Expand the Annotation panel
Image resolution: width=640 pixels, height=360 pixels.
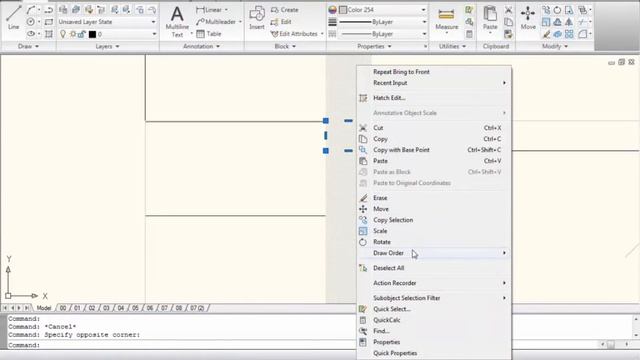click(x=201, y=46)
